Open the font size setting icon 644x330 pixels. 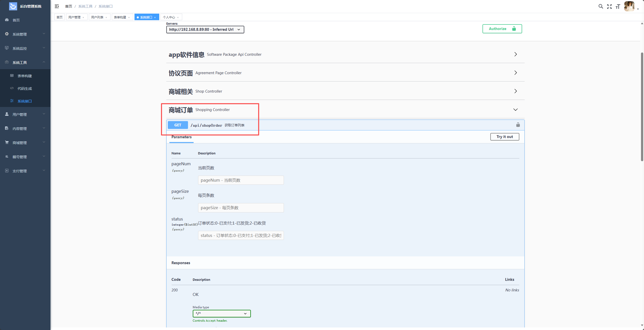(618, 7)
